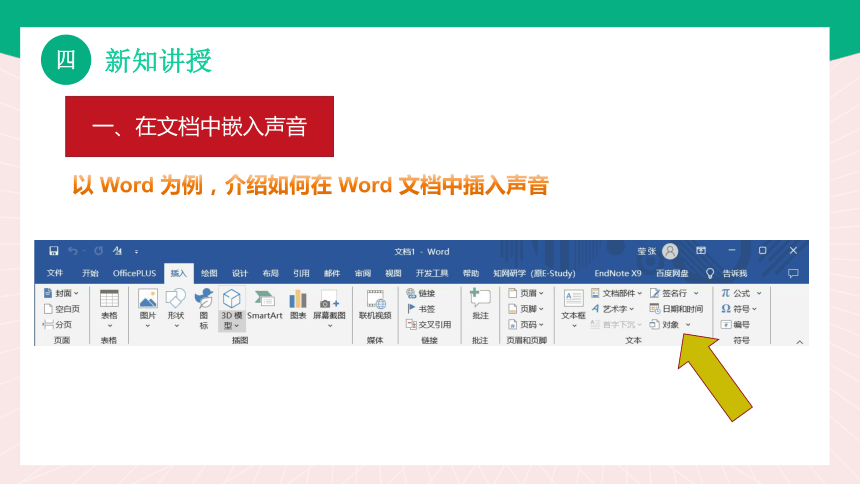Open the 引用 tab
Screen dimensions: 860x484
(x=301, y=273)
